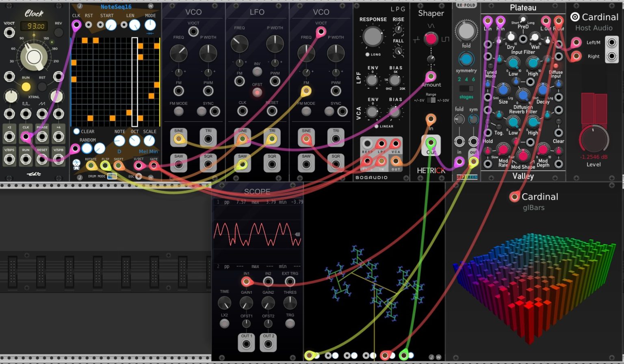
Task: Select the LFO RESET input jack
Action: 272,111
